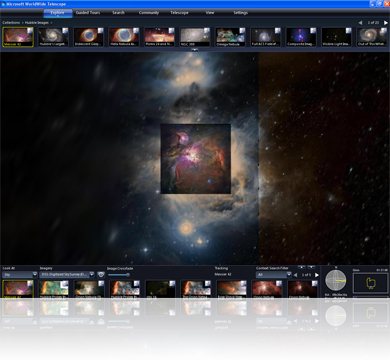Open the Guided Tours tab
390x360 pixels.
click(88, 13)
